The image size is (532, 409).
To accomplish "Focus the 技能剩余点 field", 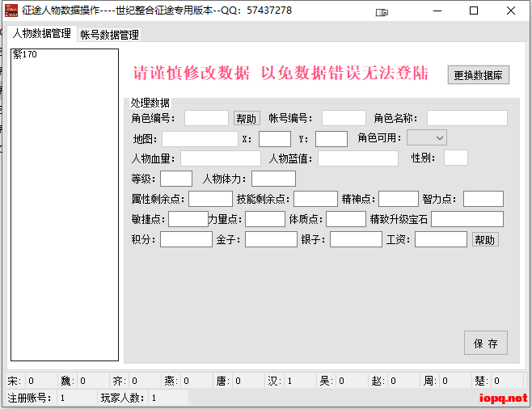I will pyautogui.click(x=315, y=199).
